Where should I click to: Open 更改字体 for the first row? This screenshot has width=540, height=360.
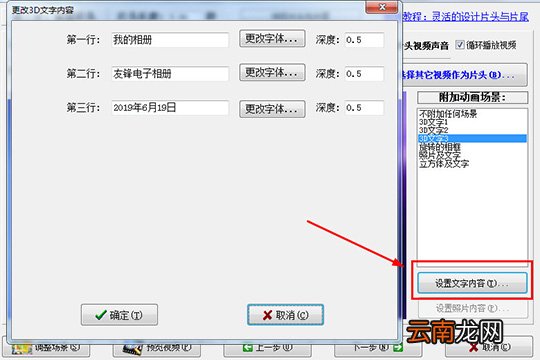tap(272, 39)
